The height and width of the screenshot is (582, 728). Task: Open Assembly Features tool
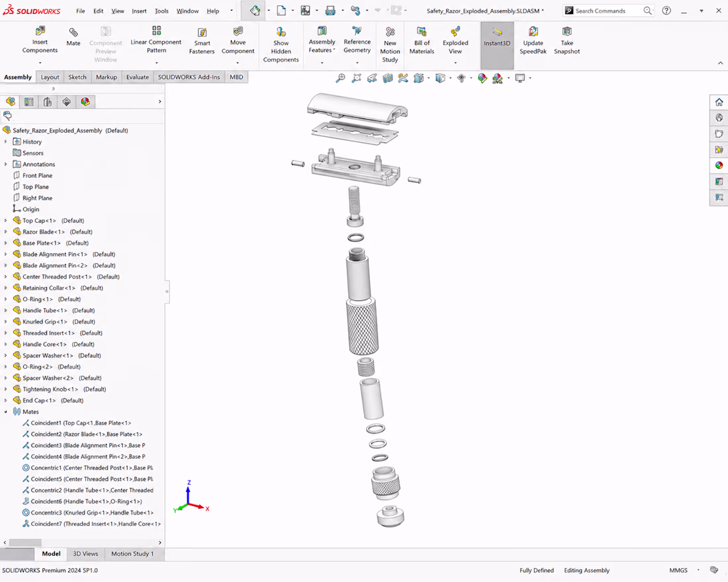click(322, 40)
